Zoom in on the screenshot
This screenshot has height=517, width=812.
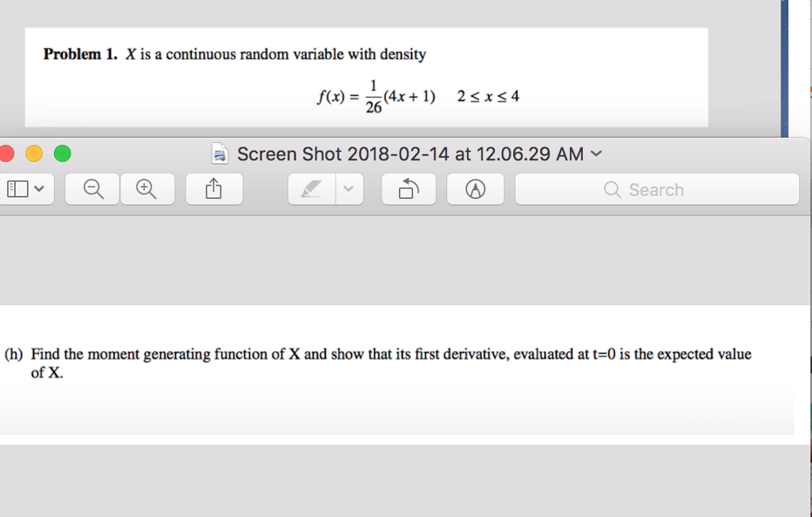[x=147, y=189]
